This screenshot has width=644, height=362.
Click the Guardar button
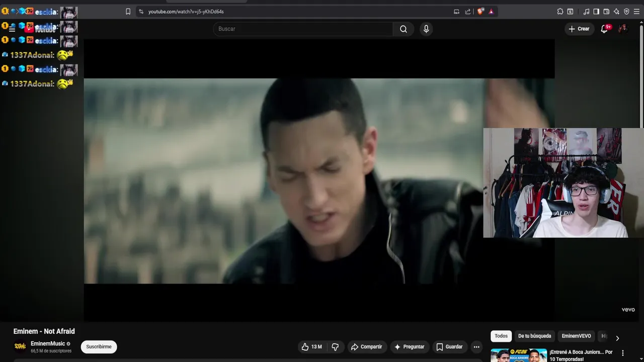click(449, 347)
